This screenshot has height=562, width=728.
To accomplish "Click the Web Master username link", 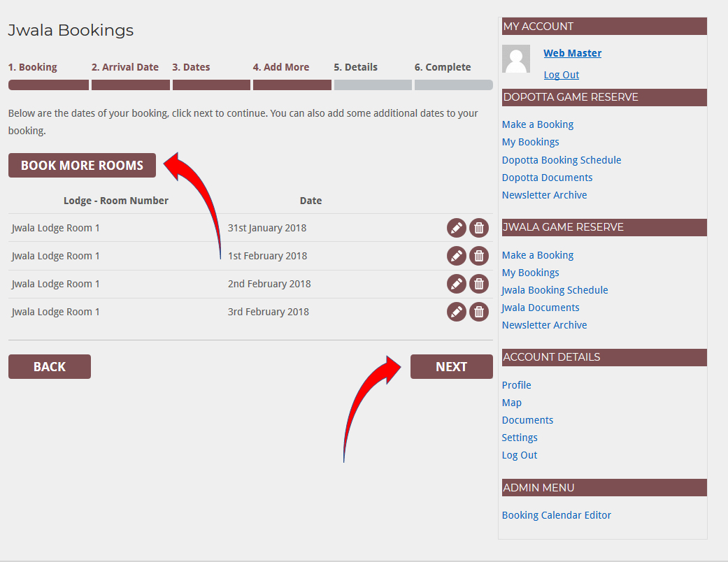I will click(572, 53).
